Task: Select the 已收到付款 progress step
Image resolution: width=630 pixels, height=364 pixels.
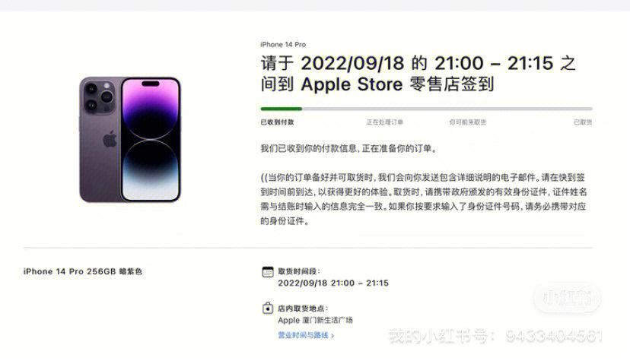Action: coord(277,122)
